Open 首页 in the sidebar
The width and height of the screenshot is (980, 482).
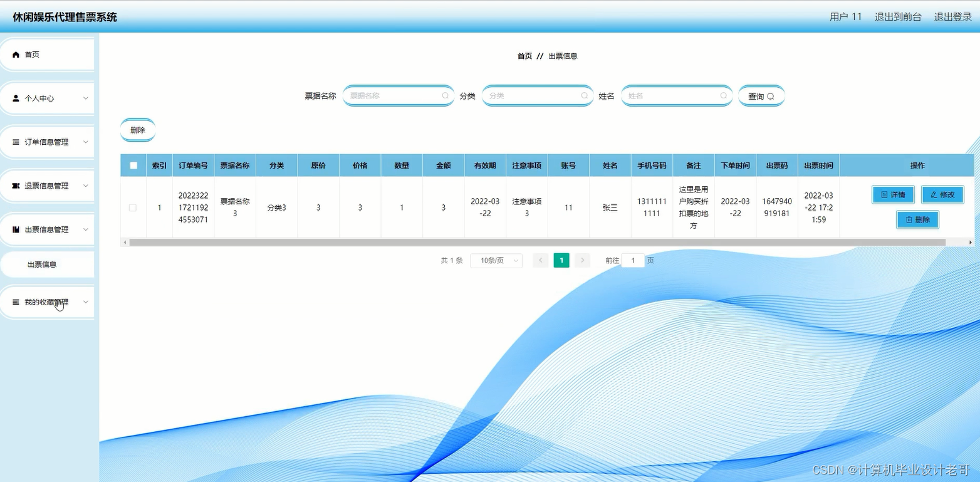[47, 55]
